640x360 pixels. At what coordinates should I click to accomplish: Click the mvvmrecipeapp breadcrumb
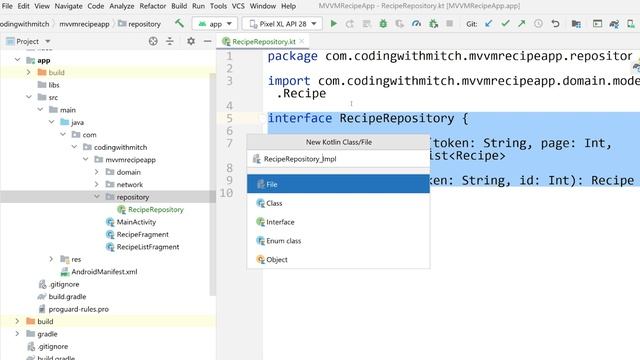pos(84,24)
